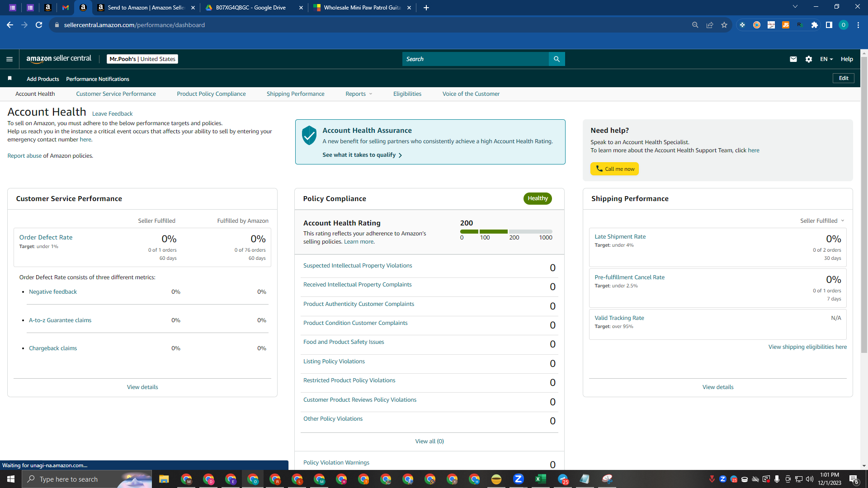868x488 pixels.
Task: Click the JS extension icon in the toolbar
Action: (x=786, y=25)
